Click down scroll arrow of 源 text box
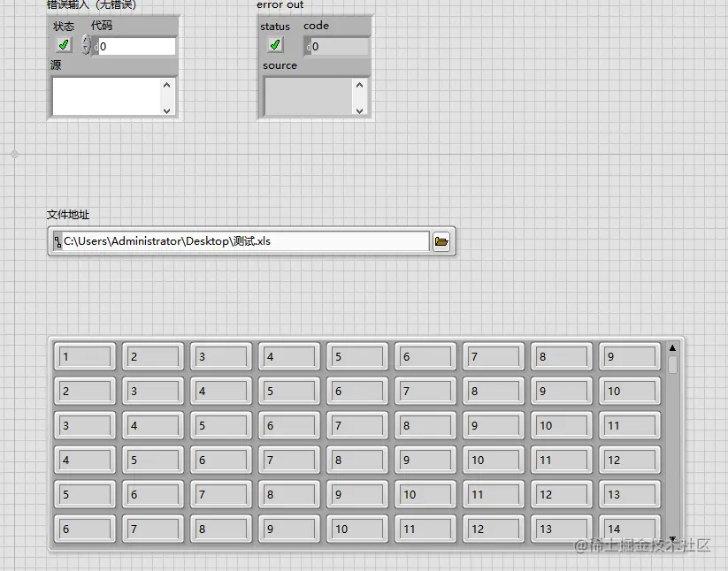728x571 pixels. click(166, 110)
